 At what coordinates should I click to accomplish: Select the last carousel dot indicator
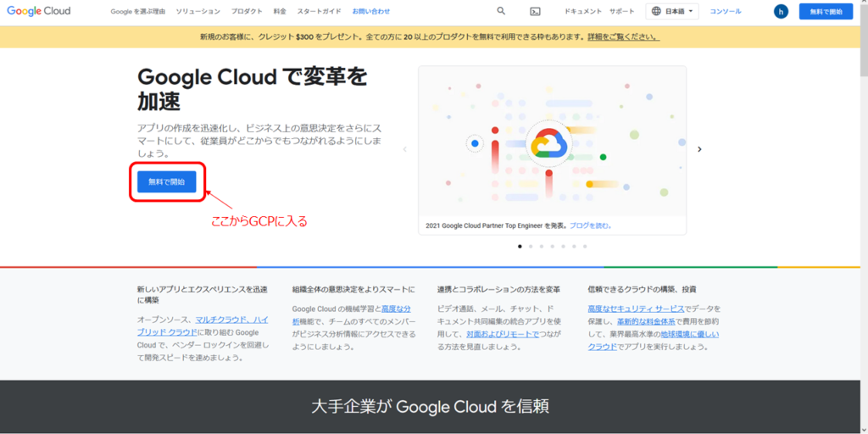585,247
